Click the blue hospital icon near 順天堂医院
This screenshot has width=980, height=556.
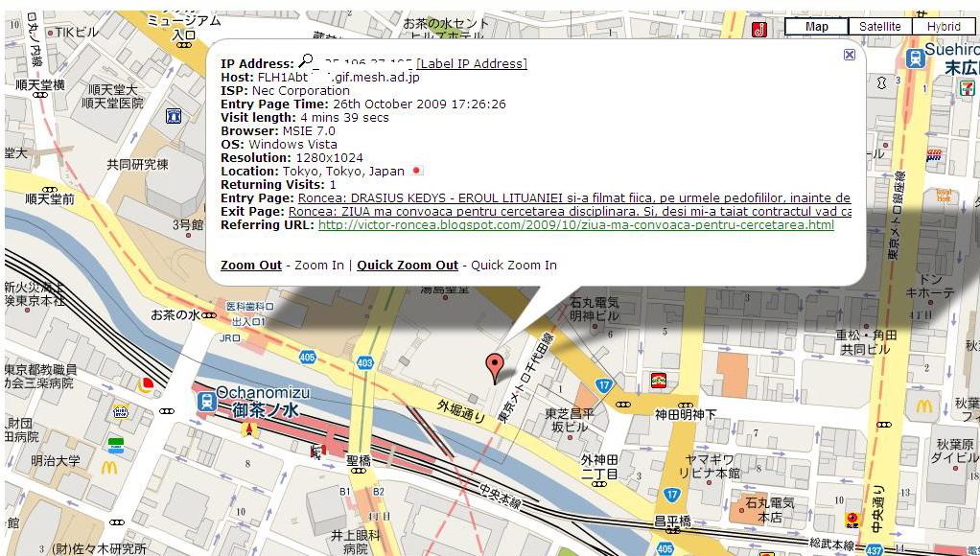tap(174, 116)
